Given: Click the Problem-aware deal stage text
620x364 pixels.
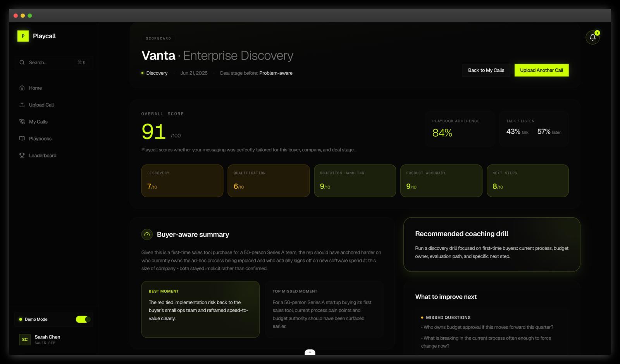Looking at the screenshot, I should [276, 73].
